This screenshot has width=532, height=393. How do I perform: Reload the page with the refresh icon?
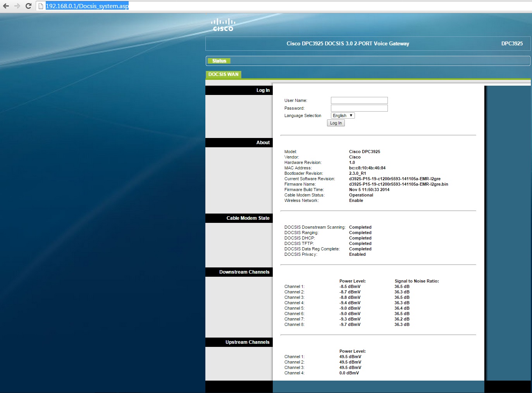[x=28, y=6]
